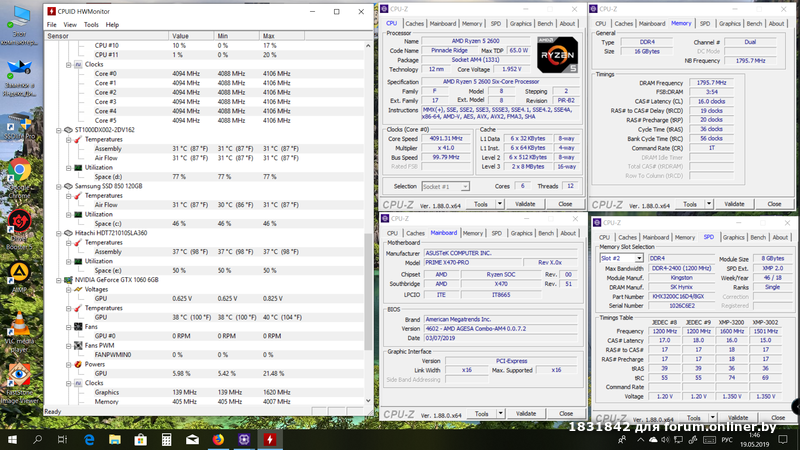Open Google Chrome desktop shortcut

coord(19,179)
